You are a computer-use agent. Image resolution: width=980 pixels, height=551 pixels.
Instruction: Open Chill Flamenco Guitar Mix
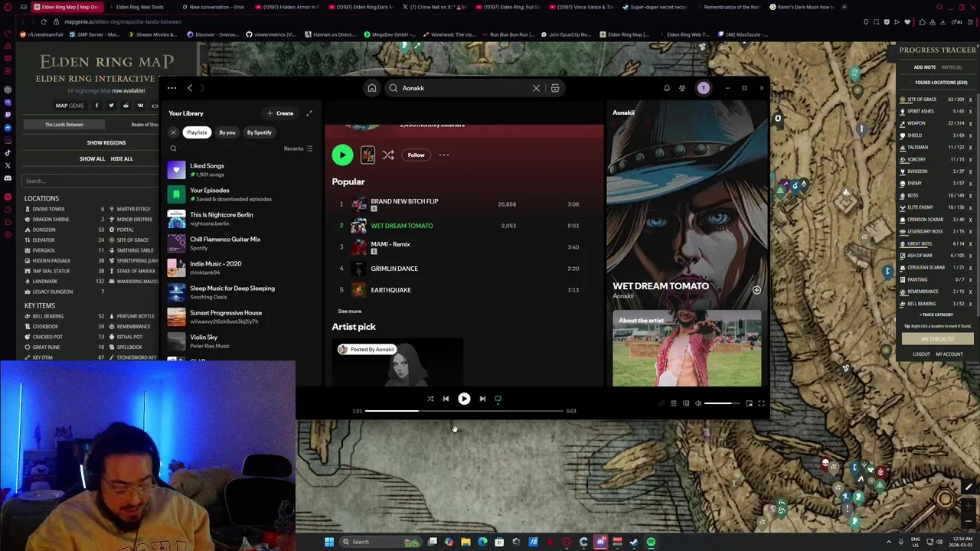240,243
